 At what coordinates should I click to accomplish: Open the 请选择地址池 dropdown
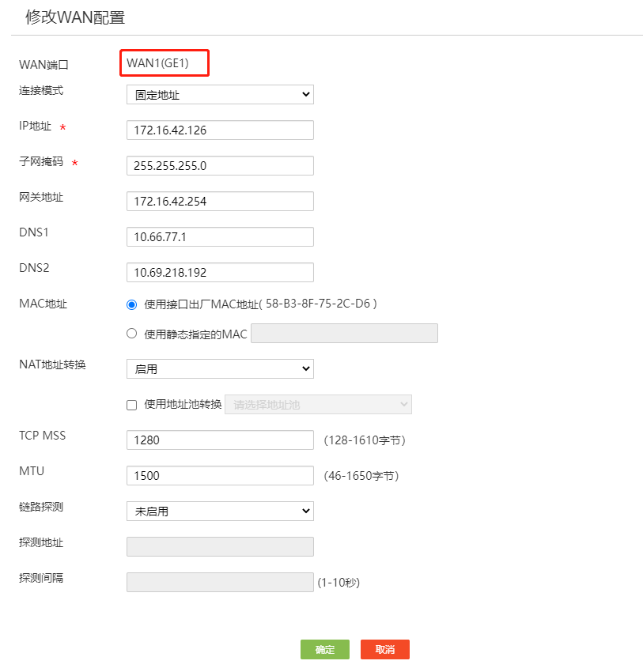318,404
